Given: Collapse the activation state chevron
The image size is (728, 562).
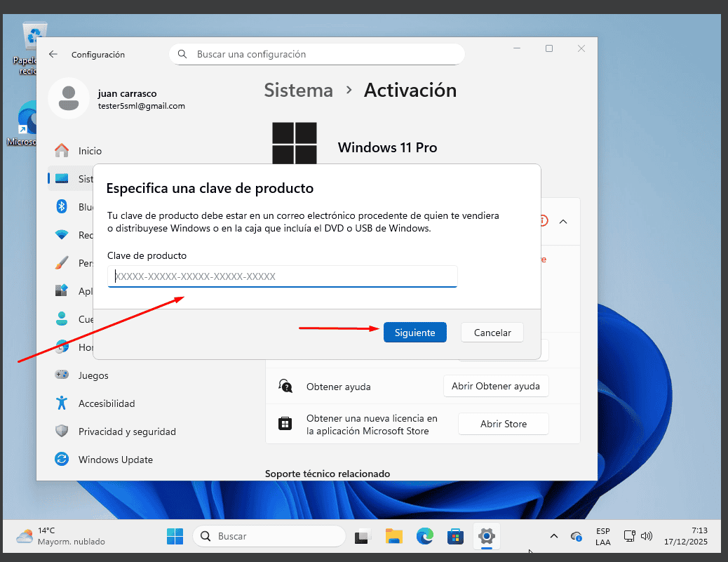Looking at the screenshot, I should pyautogui.click(x=562, y=221).
